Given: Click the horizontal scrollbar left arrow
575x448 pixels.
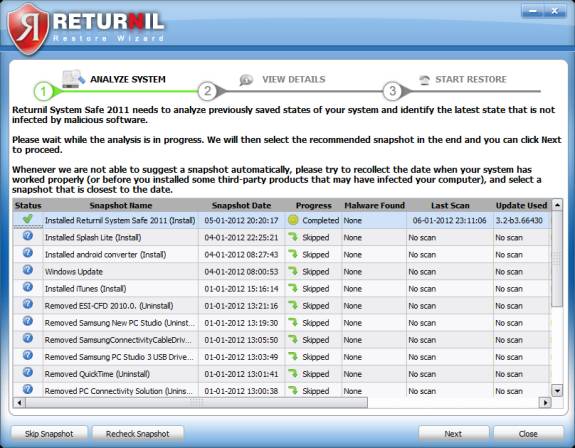Looking at the screenshot, I should [19, 403].
